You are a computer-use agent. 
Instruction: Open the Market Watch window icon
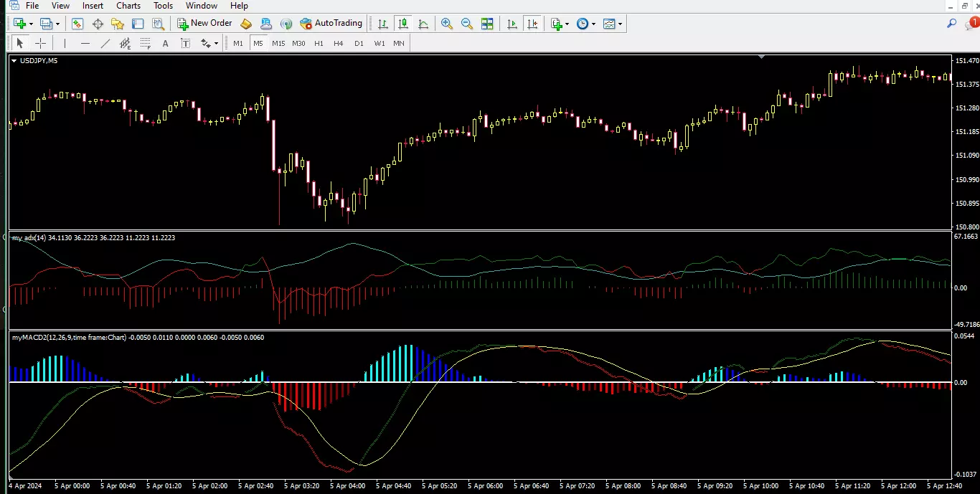[x=77, y=24]
